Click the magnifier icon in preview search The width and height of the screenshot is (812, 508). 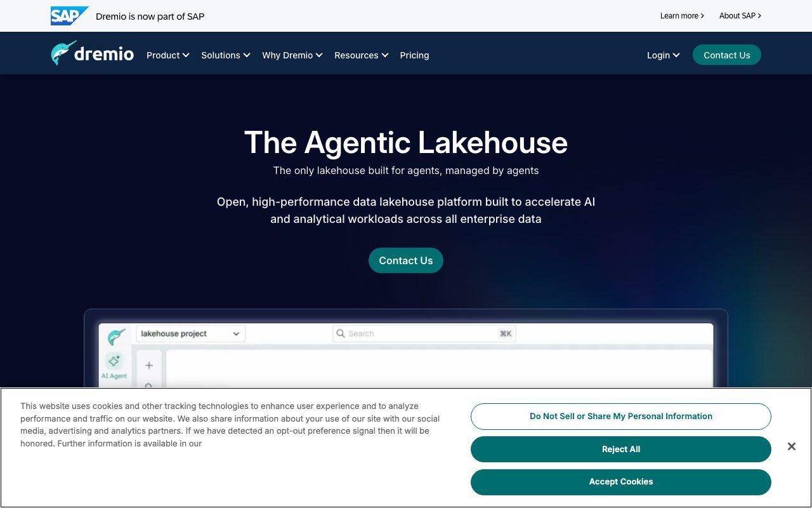pos(341,333)
